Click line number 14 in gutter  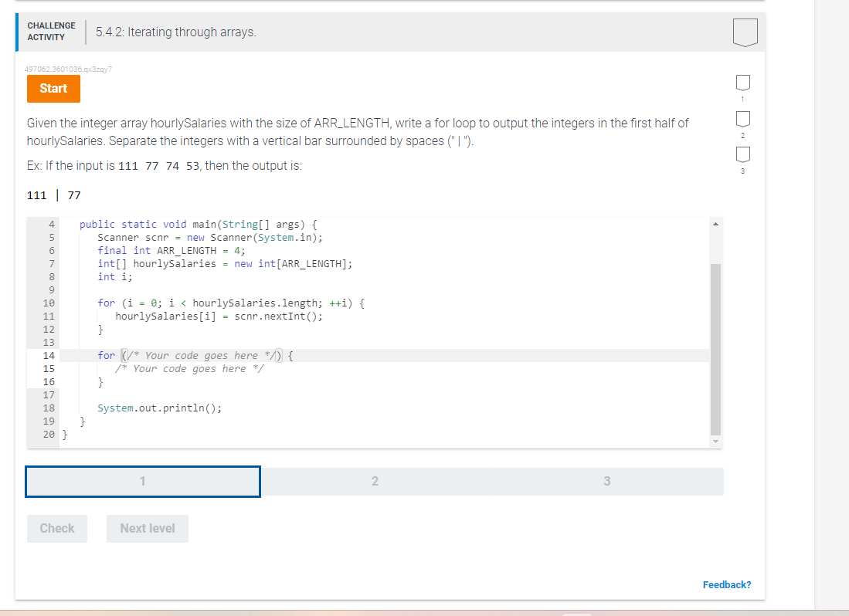tap(49, 355)
